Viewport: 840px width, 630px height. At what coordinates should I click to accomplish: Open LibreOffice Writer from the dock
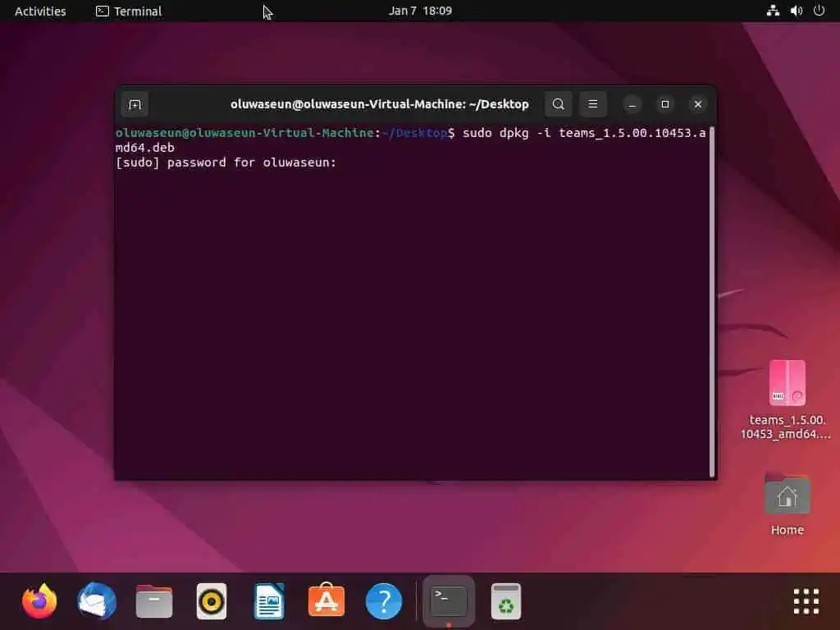[x=268, y=601]
